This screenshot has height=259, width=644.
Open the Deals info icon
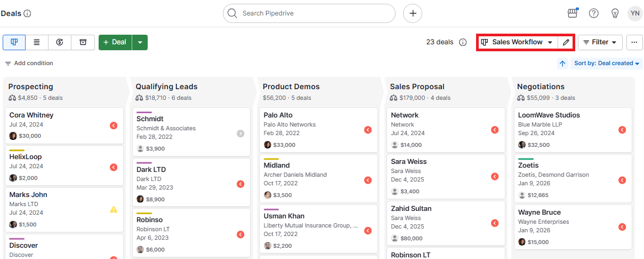pyautogui.click(x=28, y=13)
